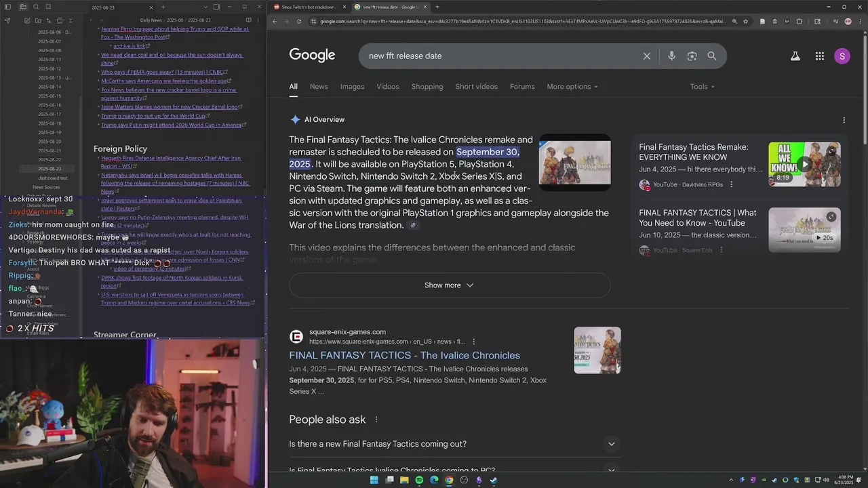Image resolution: width=868 pixels, height=488 pixels.
Task: Switch to Short videos search tab
Action: coord(476,87)
